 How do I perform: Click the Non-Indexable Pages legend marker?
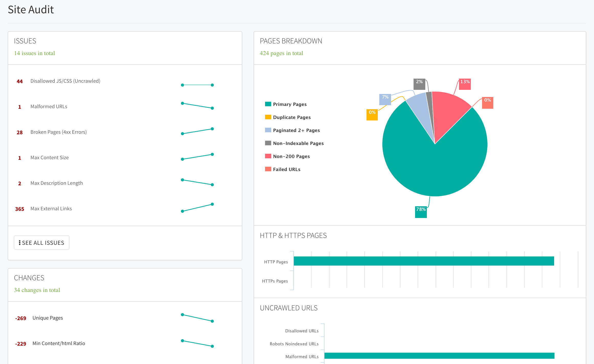(x=267, y=143)
